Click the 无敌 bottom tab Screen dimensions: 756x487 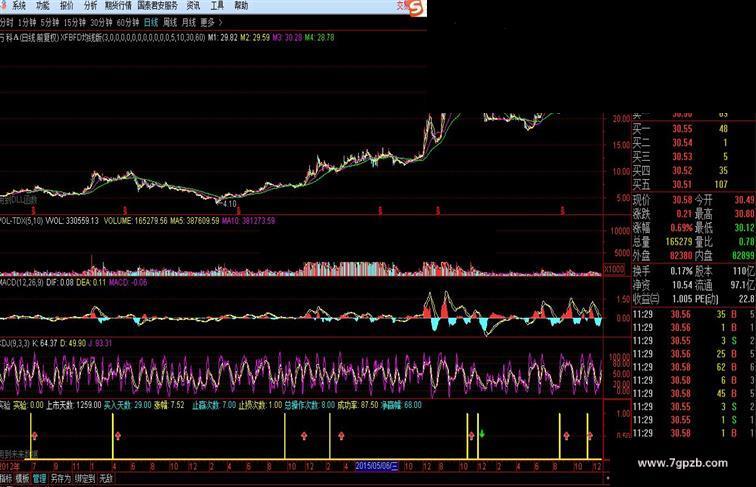coord(106,478)
